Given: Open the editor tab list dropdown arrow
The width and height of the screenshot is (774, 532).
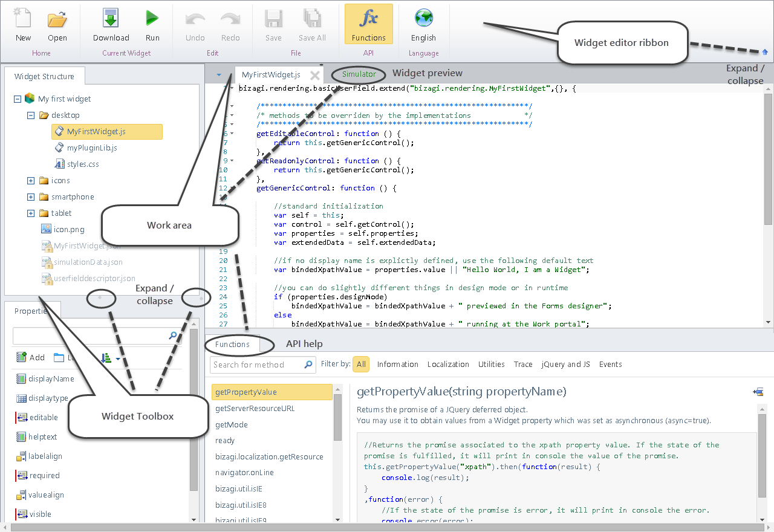Looking at the screenshot, I should [x=218, y=76].
